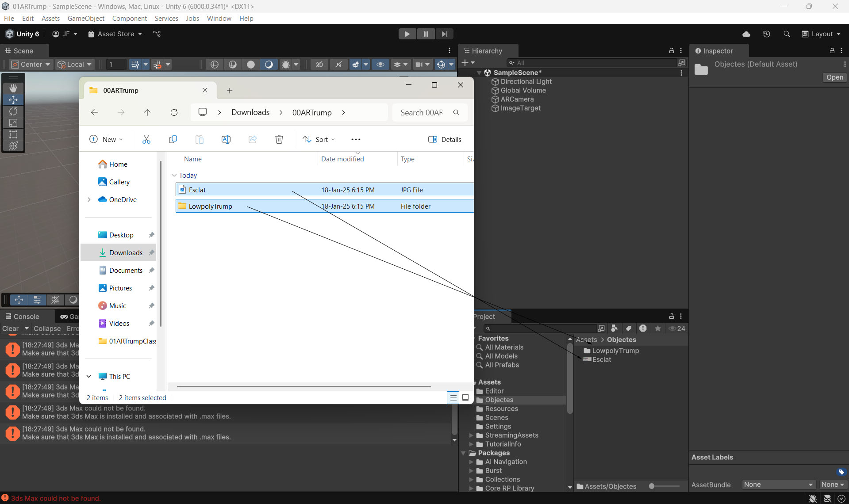Click the Clear button in Console
849x504 pixels.
[11, 328]
